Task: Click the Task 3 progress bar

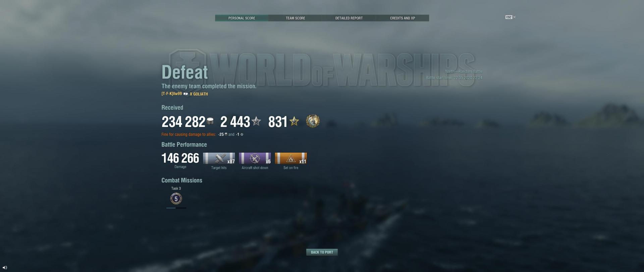Action: click(x=176, y=208)
